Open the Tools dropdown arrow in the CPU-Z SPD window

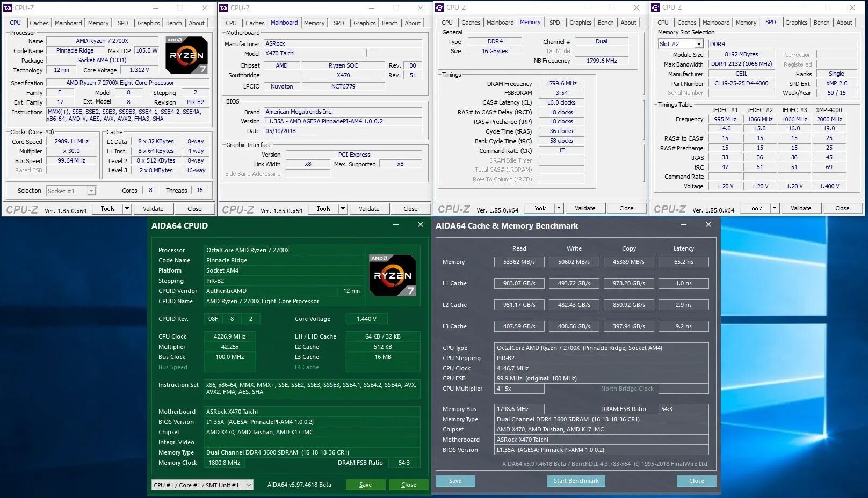pos(775,208)
